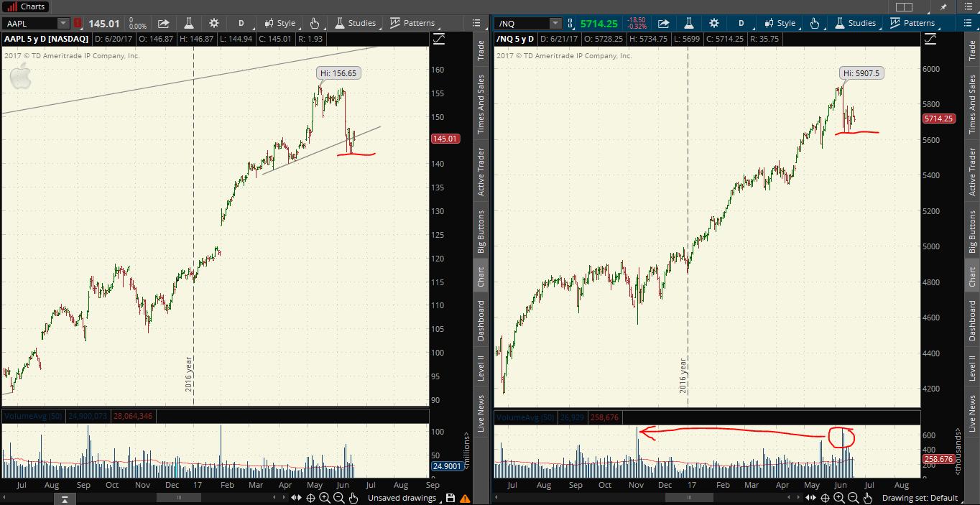980x505 pixels.
Task: Toggle price axis scale icon on AAPL chart
Action: click(439, 38)
